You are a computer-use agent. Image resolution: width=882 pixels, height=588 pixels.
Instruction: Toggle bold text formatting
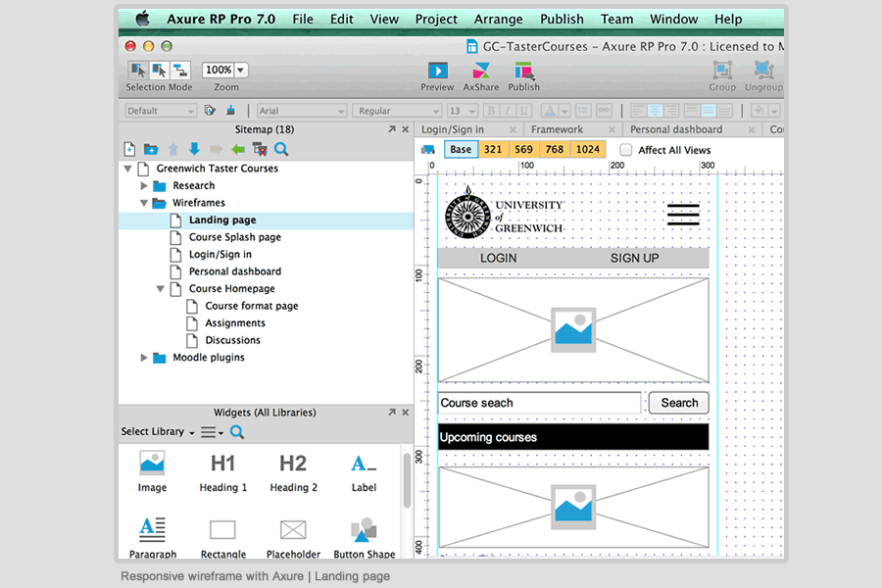click(x=490, y=110)
